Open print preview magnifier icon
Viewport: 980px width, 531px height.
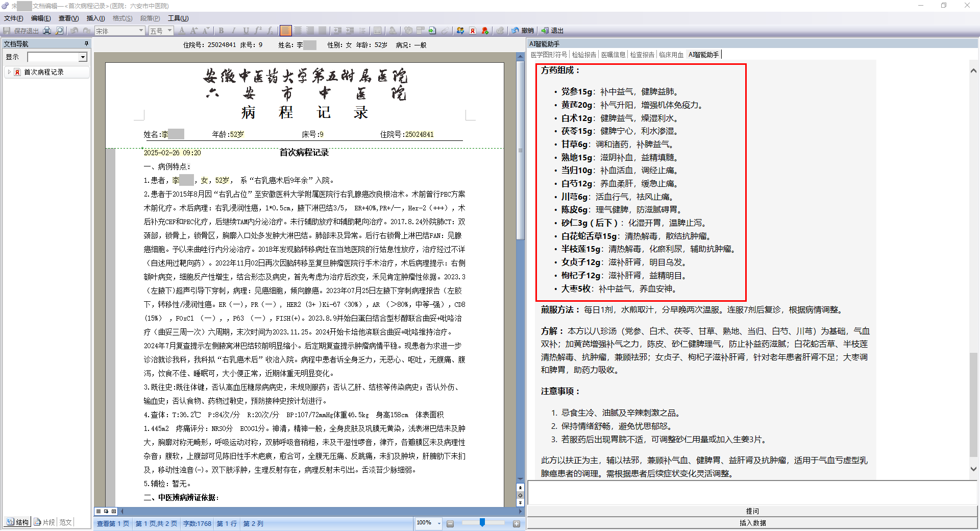(x=60, y=31)
